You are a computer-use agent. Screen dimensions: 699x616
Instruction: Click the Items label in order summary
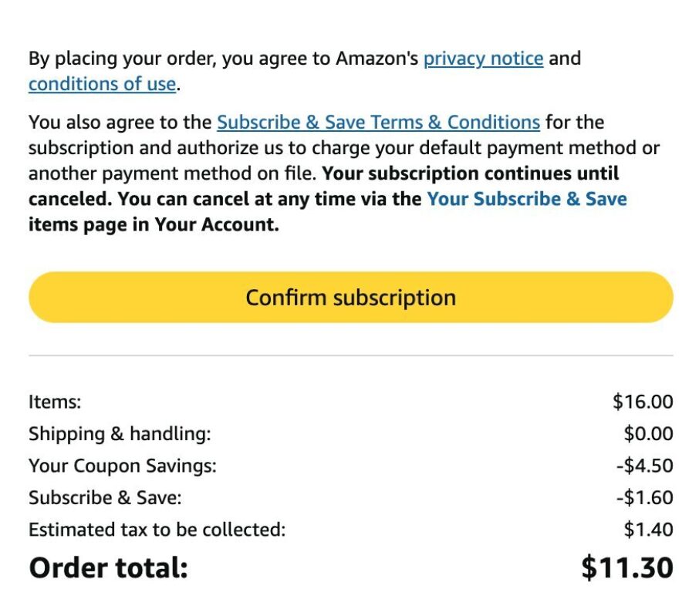(x=55, y=402)
